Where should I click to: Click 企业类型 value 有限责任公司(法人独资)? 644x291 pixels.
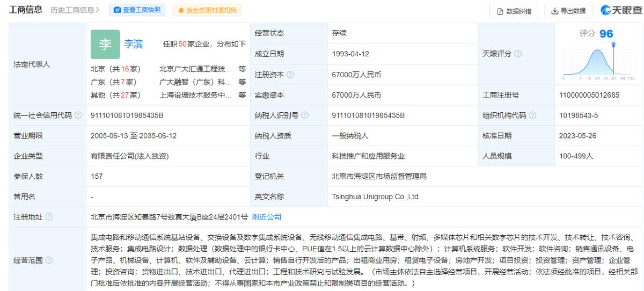[129, 156]
